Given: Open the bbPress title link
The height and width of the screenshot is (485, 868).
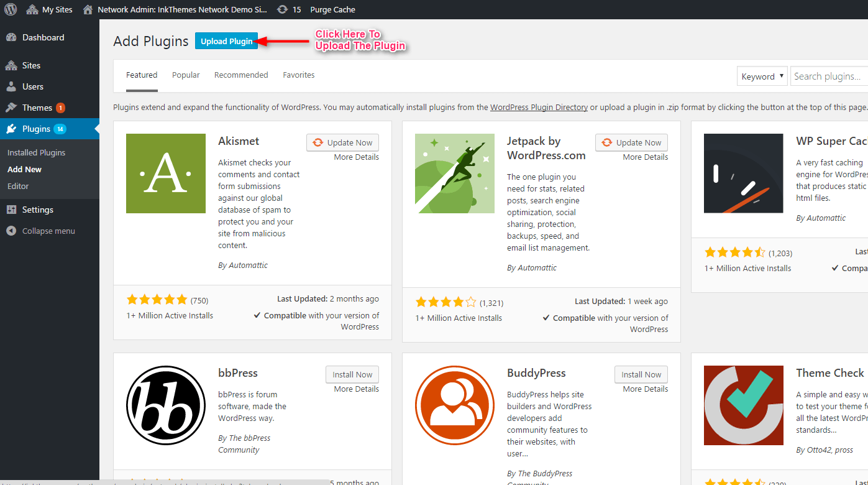Looking at the screenshot, I should point(238,373).
